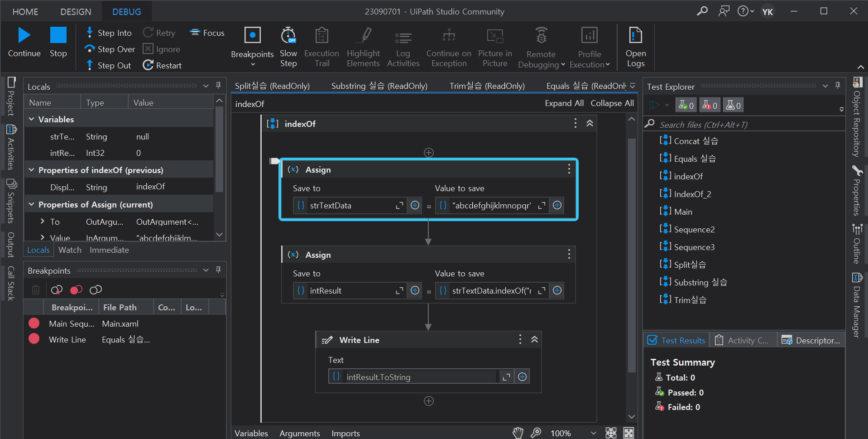Switch to the Immediate tab

(x=109, y=250)
